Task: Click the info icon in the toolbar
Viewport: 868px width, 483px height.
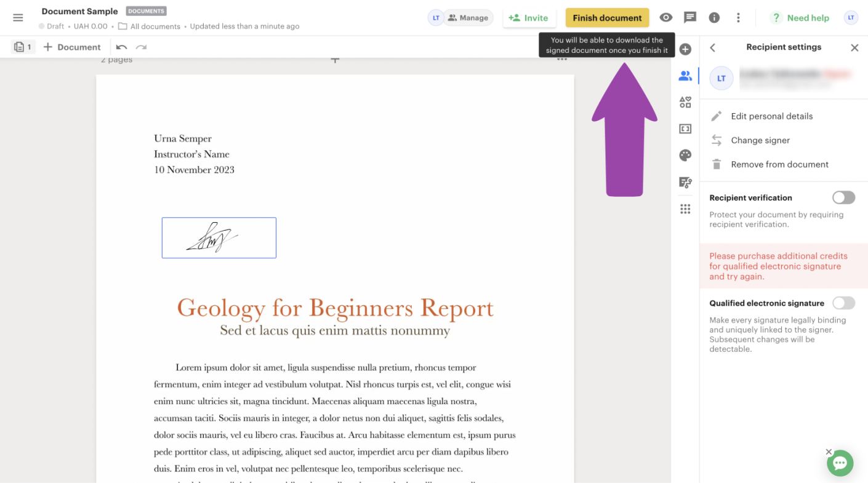Action: (x=714, y=17)
